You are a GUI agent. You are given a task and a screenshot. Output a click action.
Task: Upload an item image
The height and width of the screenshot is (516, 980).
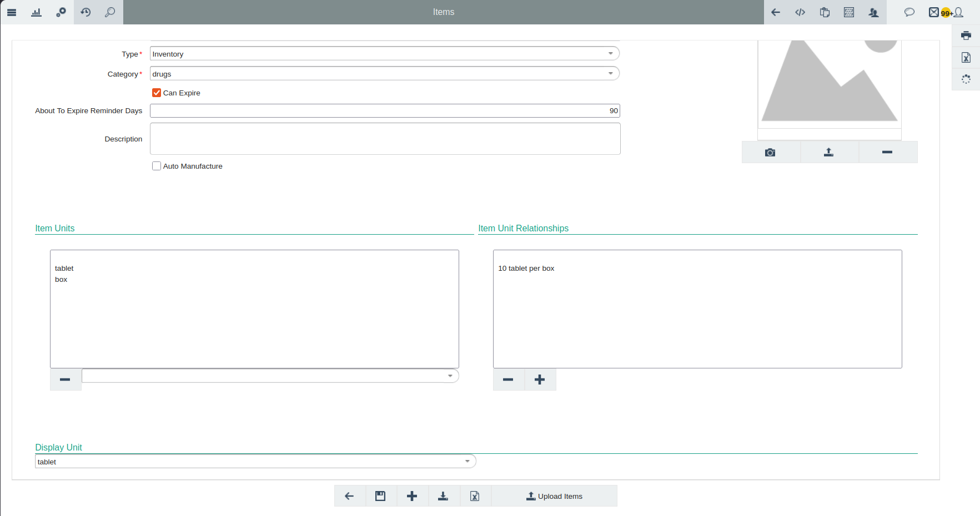tap(829, 152)
